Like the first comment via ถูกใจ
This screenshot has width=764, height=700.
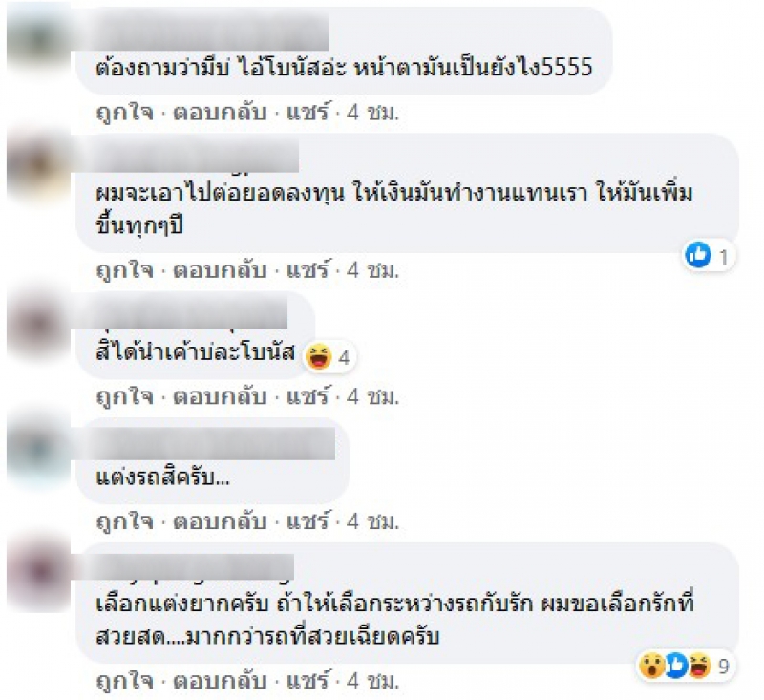[125, 113]
